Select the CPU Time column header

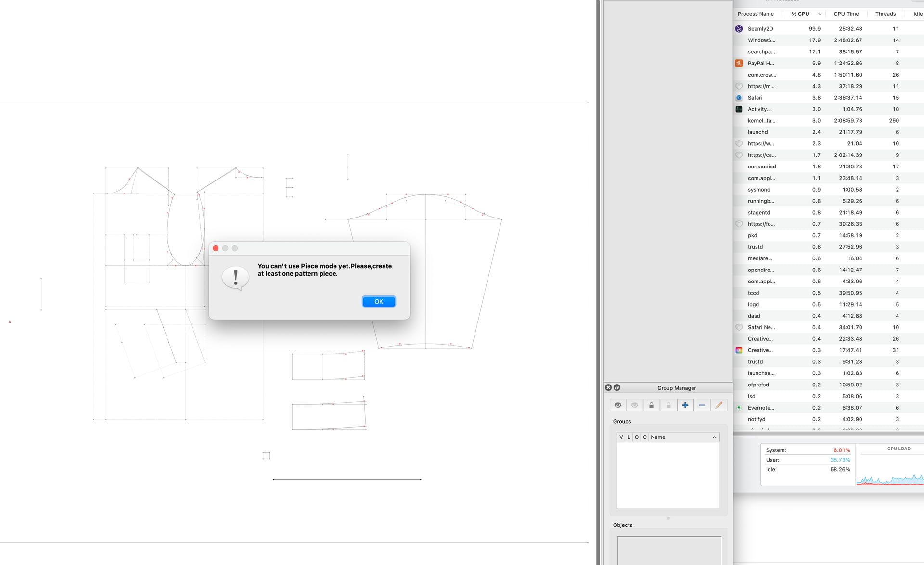pyautogui.click(x=846, y=14)
